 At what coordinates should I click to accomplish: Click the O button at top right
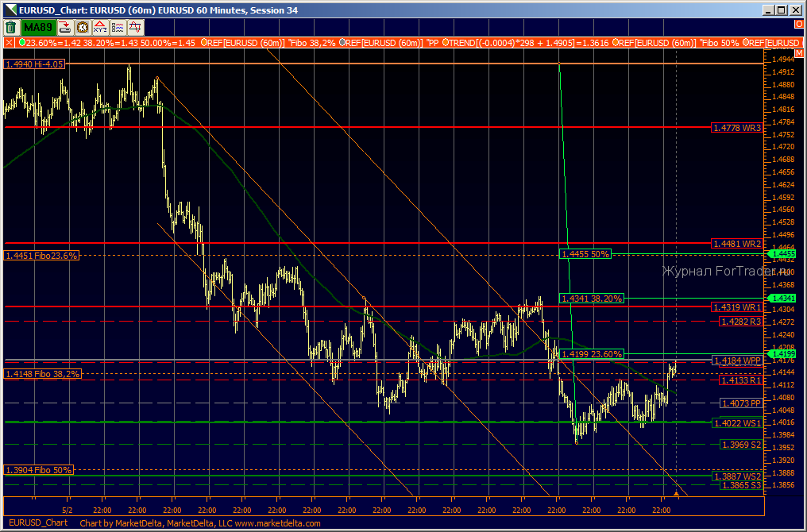(799, 24)
